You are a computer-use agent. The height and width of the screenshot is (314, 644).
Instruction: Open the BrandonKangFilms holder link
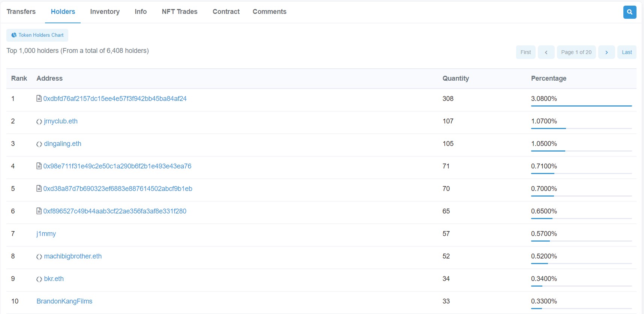pos(64,301)
